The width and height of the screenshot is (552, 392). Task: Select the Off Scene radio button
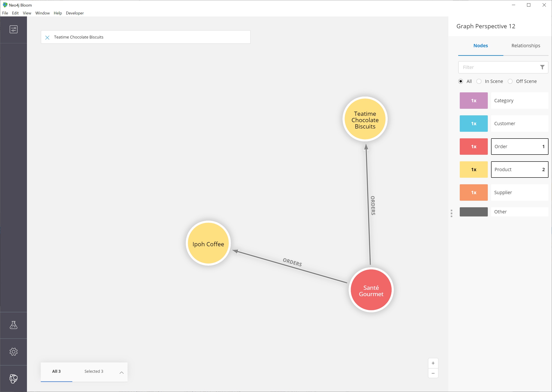click(x=510, y=81)
